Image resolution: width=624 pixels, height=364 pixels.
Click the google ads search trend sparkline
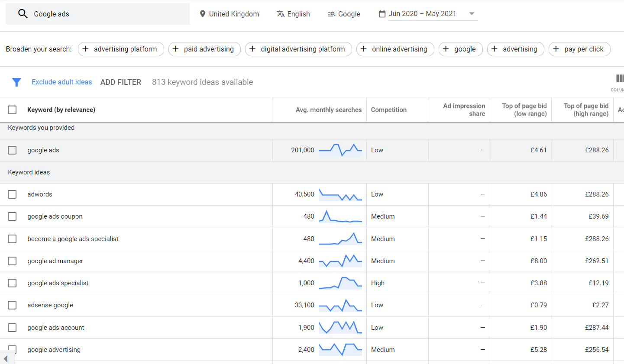(340, 150)
